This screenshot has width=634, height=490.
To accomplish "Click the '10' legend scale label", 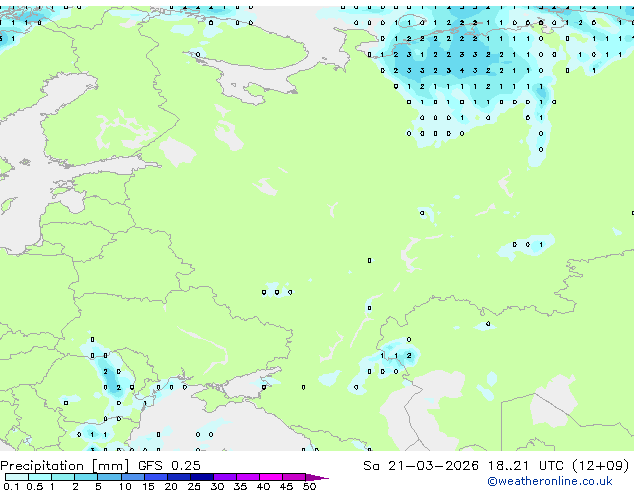I will pos(125,486).
